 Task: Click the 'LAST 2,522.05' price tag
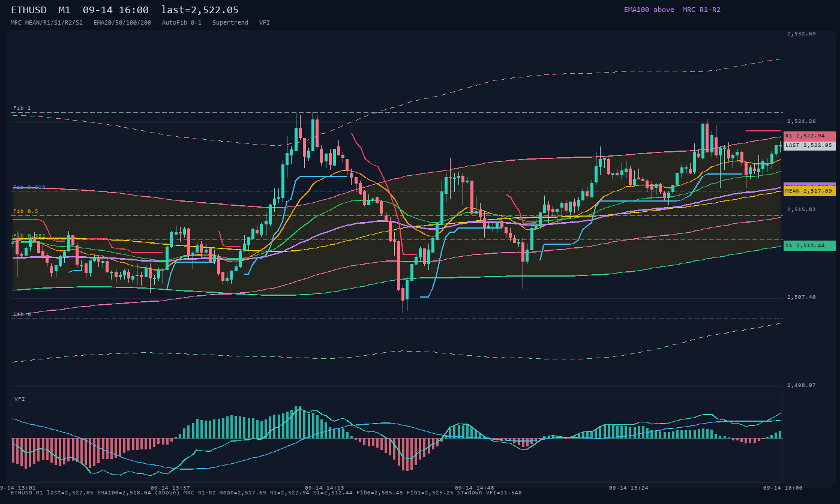809,145
